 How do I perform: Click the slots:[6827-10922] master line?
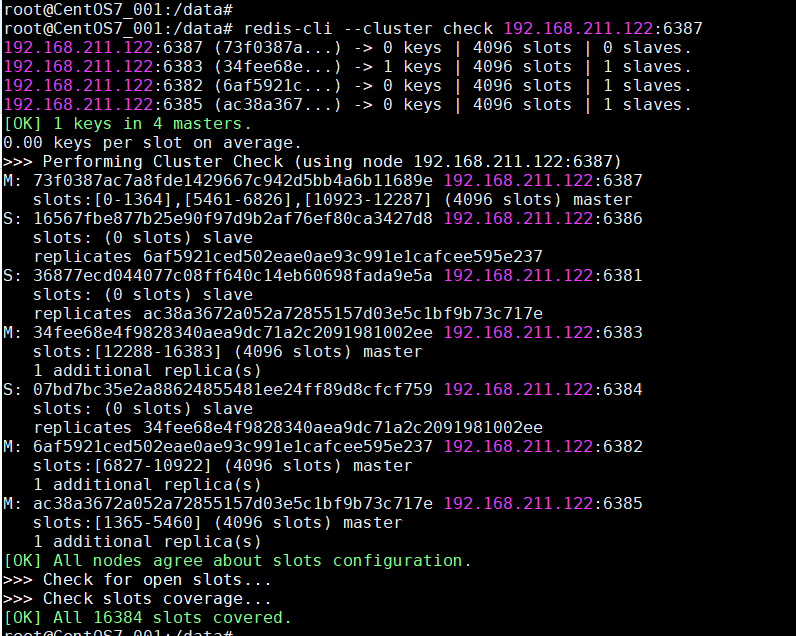pos(222,466)
